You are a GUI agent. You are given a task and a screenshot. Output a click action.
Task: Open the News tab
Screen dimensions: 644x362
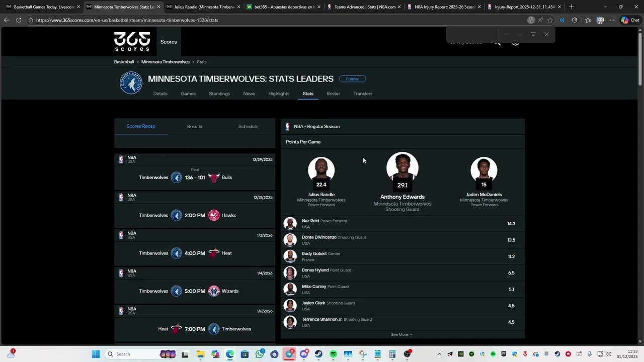[249, 94]
